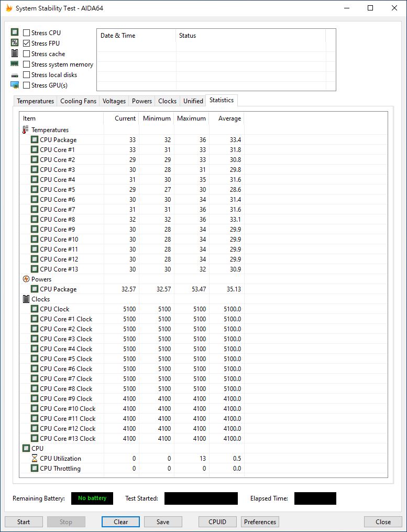Enable the Stress system memory checkbox
This screenshot has width=407, height=532.
26,64
